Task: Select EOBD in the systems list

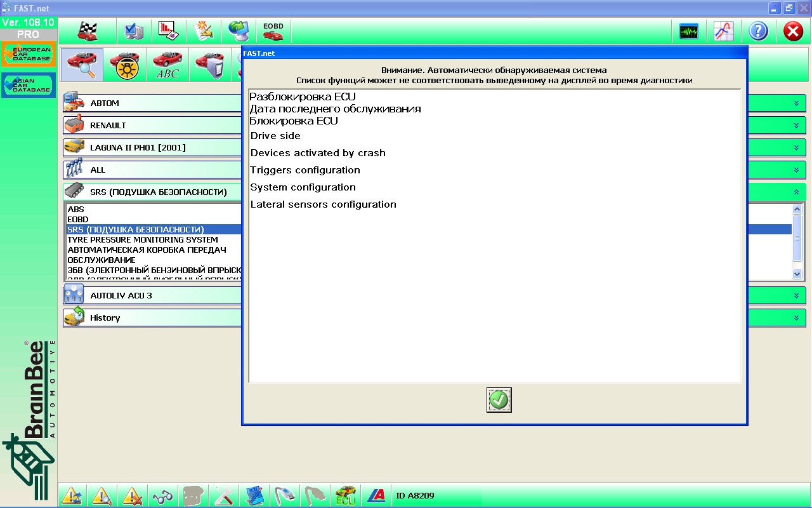Action: [x=78, y=219]
